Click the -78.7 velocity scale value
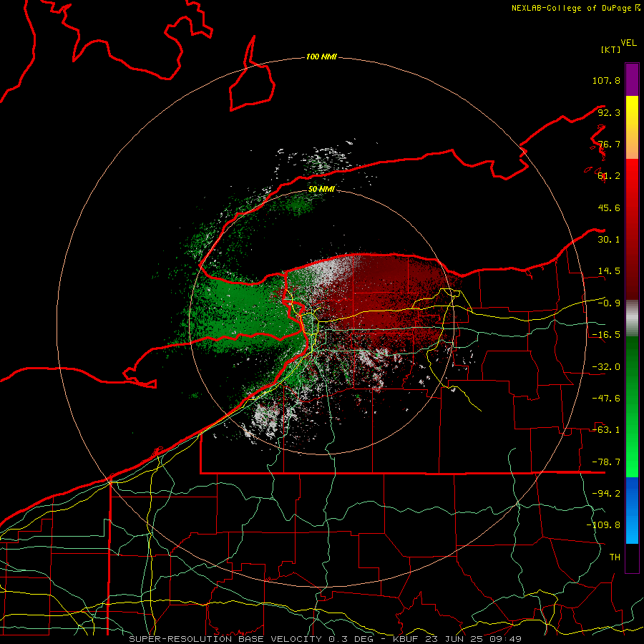644x644 pixels. (x=606, y=462)
